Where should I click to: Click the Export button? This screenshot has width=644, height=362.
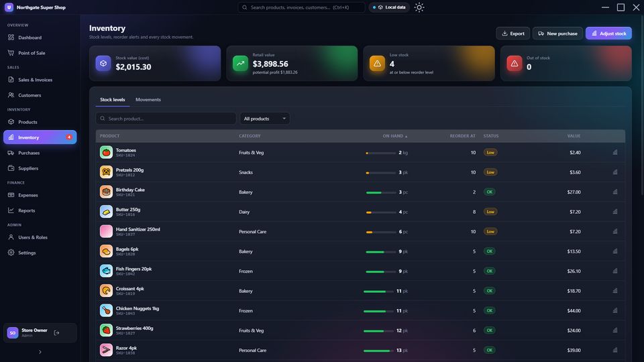pos(513,34)
